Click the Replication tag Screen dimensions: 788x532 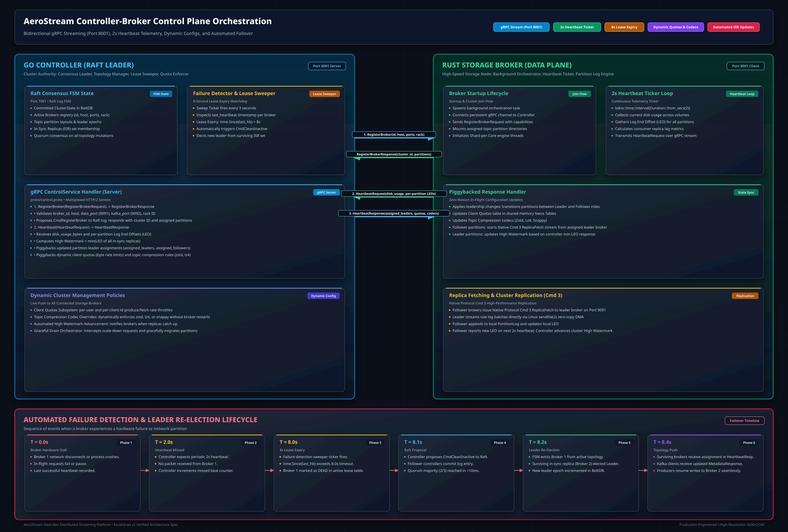[x=745, y=296]
